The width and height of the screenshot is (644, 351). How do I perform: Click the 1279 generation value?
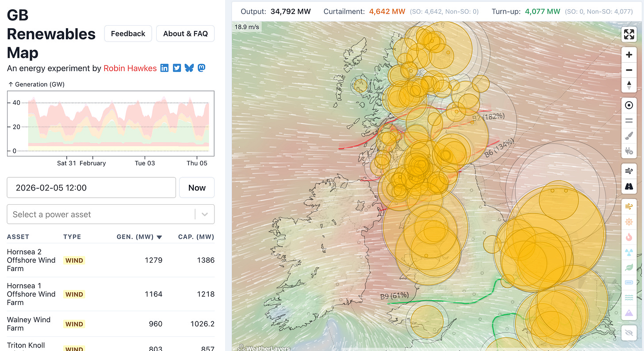pos(153,260)
